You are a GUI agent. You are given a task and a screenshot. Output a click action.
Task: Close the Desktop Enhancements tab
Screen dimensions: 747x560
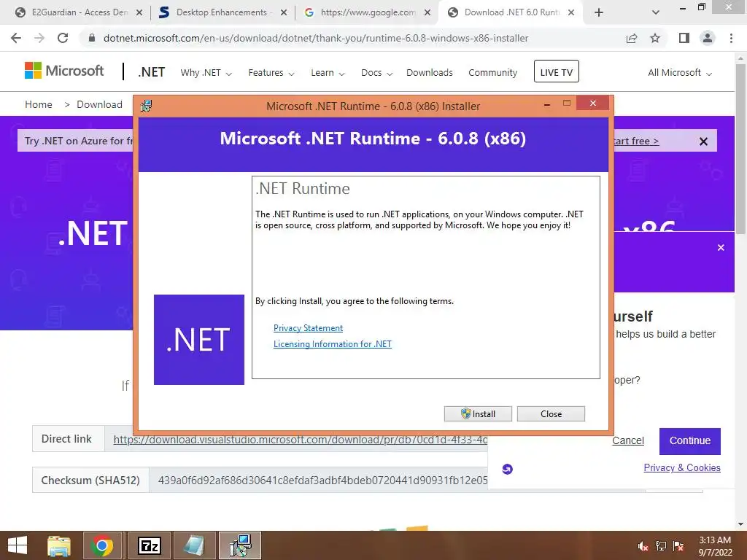click(x=284, y=13)
